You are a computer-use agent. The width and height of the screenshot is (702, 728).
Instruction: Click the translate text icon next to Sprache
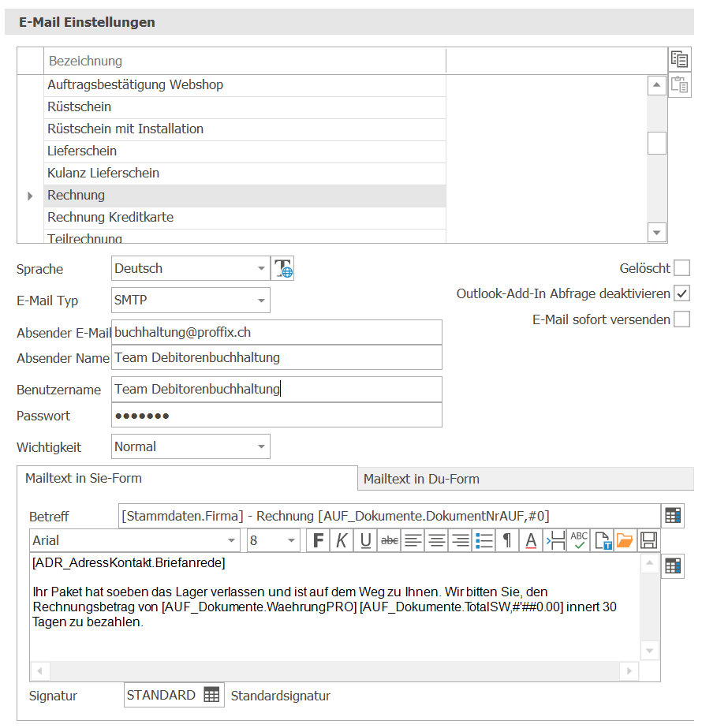(282, 268)
